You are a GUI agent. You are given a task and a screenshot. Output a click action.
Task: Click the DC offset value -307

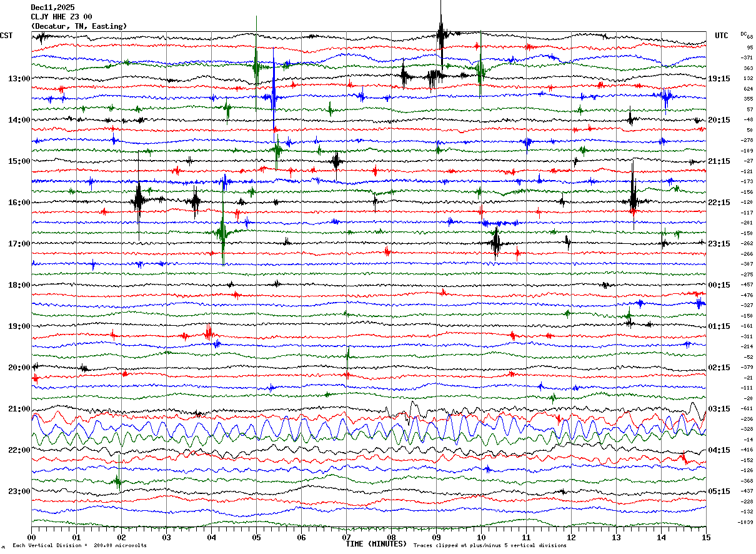point(747,264)
